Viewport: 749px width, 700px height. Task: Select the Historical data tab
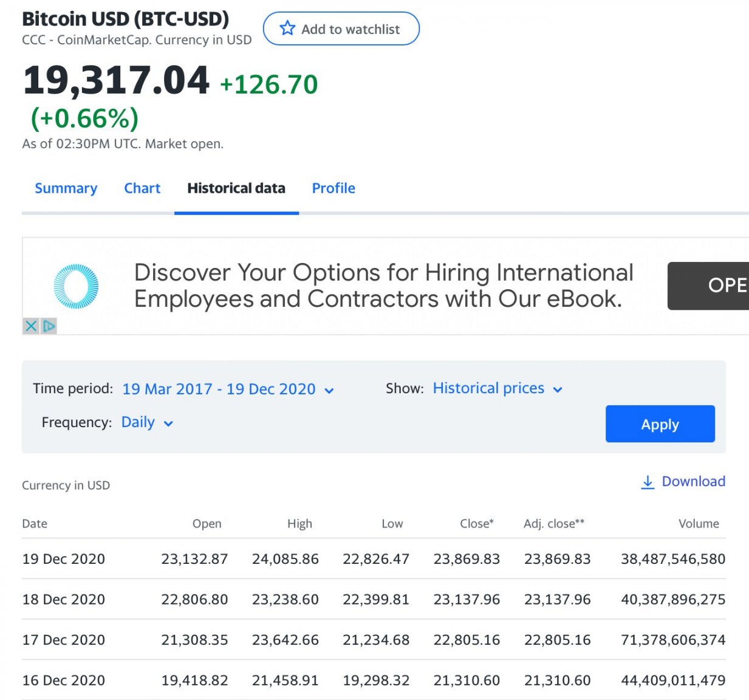tap(236, 188)
